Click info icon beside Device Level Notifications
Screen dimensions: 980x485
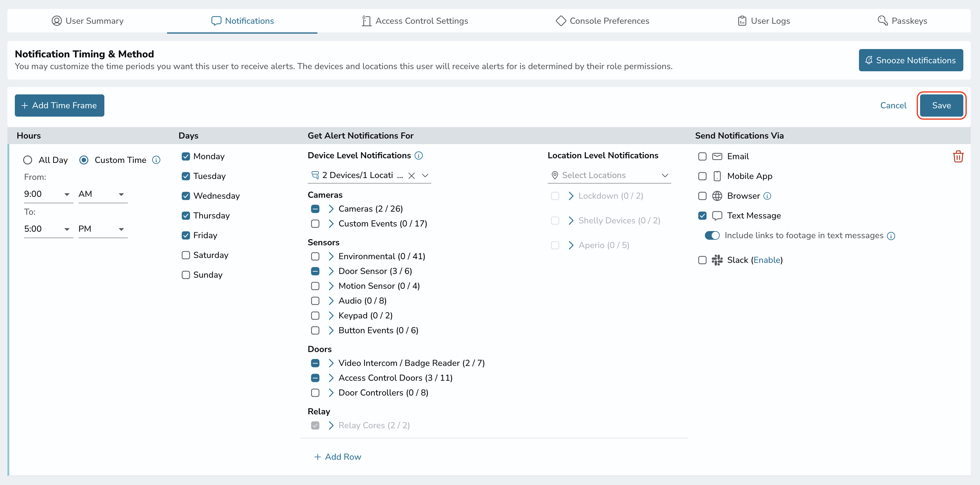coord(418,155)
